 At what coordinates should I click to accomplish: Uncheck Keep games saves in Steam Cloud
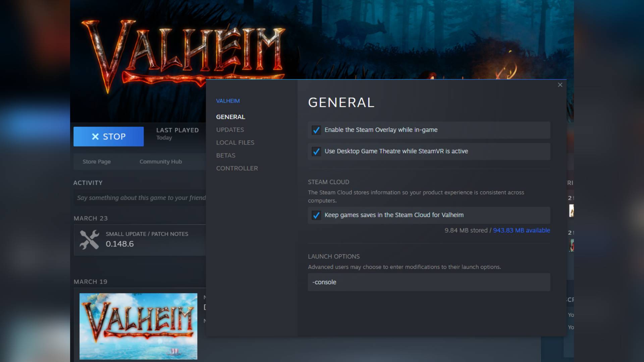click(x=316, y=215)
